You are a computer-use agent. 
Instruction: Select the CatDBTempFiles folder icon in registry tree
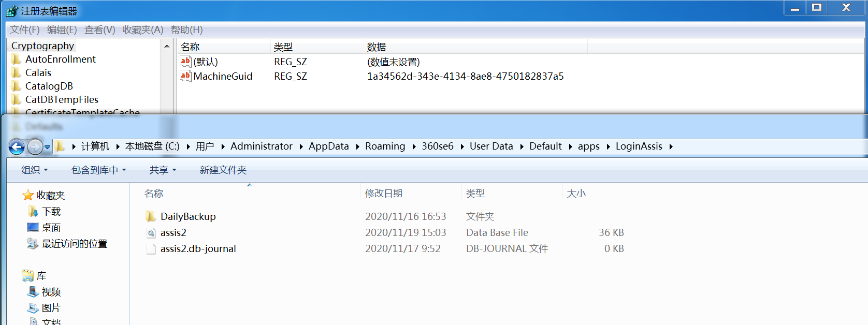tap(17, 100)
